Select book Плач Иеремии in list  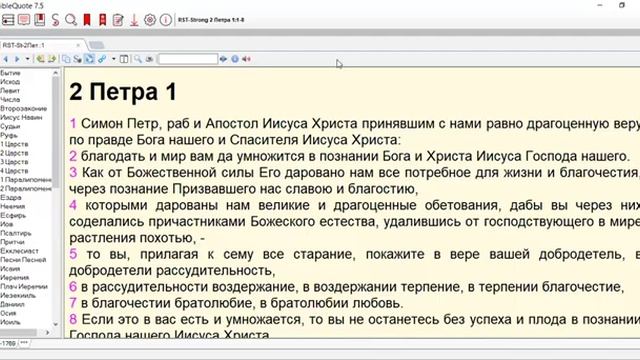(24, 287)
